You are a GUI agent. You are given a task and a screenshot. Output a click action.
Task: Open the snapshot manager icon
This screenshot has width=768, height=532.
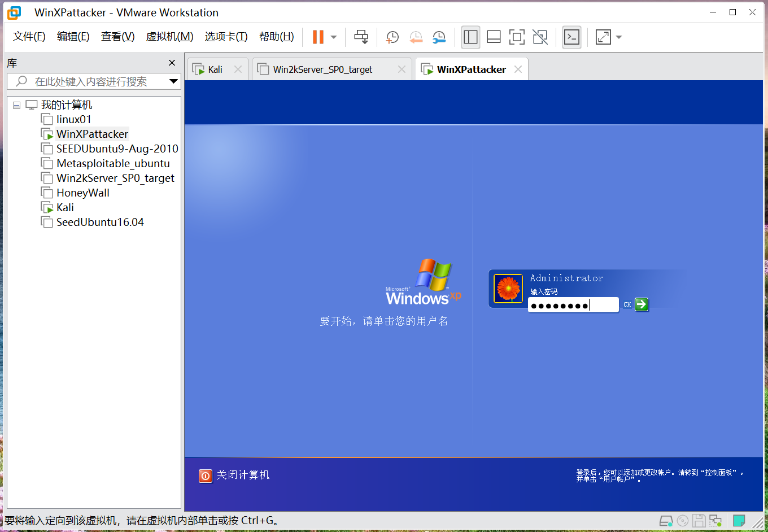(x=439, y=37)
